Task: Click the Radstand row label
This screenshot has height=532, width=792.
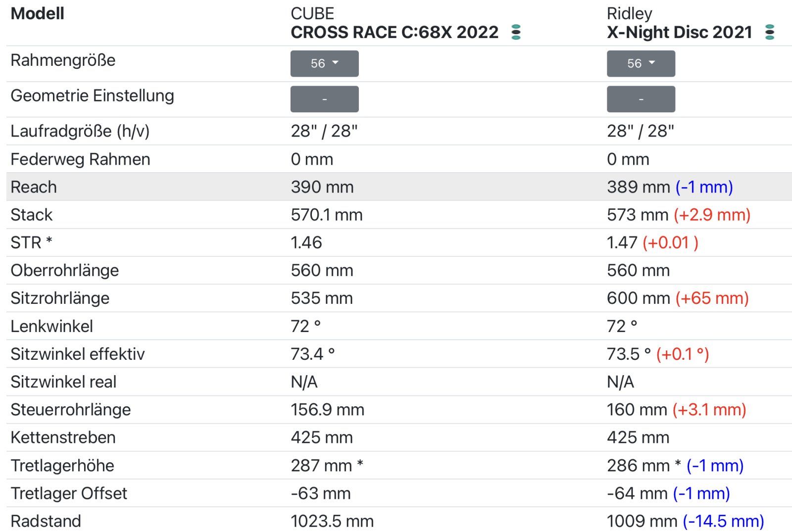Action: [46, 521]
